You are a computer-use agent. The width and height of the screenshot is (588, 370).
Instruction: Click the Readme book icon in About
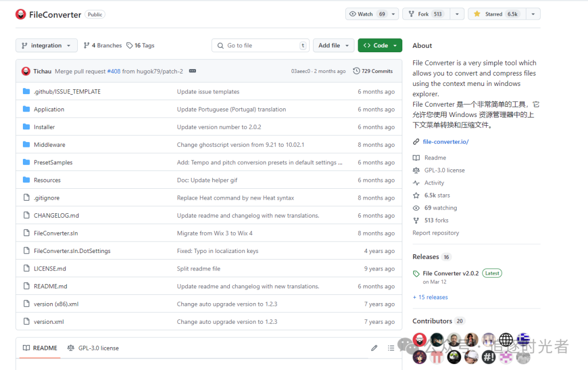[416, 158]
